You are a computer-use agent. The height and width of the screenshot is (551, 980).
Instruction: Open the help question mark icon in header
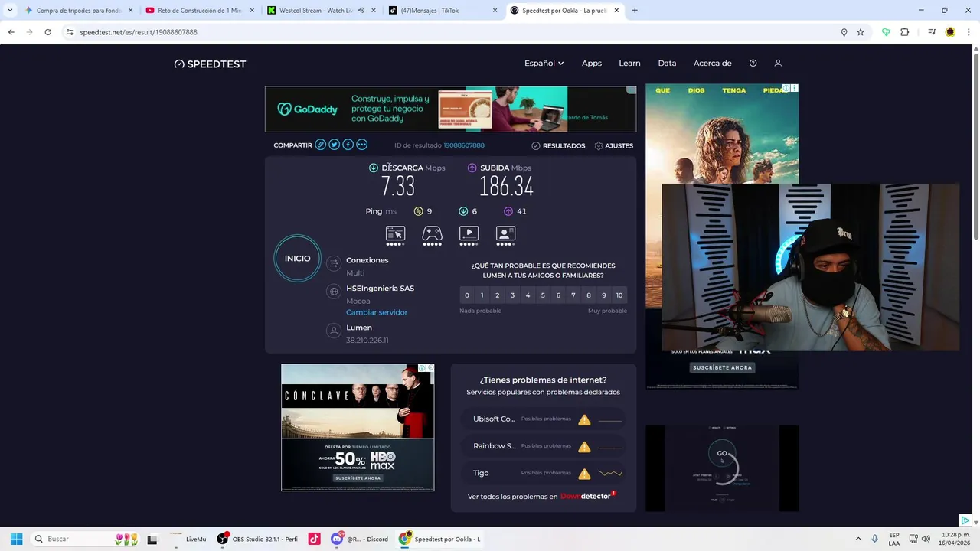point(753,63)
